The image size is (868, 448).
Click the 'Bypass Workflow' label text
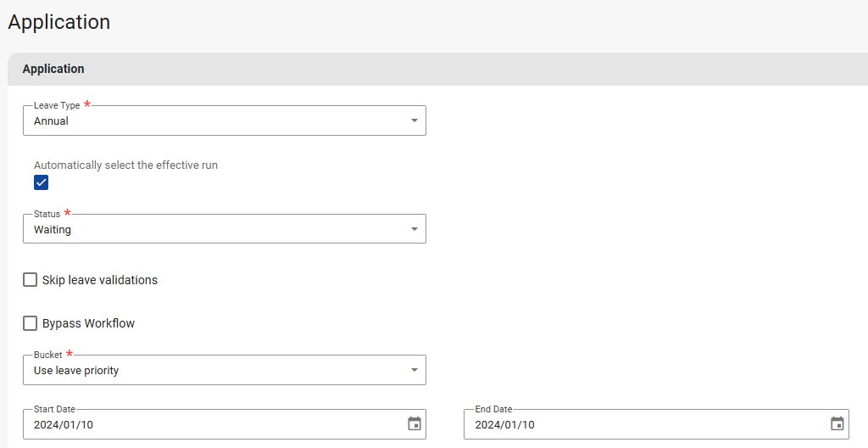pyautogui.click(x=89, y=323)
